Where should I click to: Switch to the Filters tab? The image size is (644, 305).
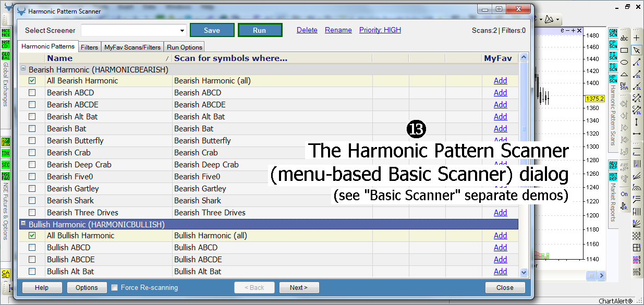click(90, 47)
